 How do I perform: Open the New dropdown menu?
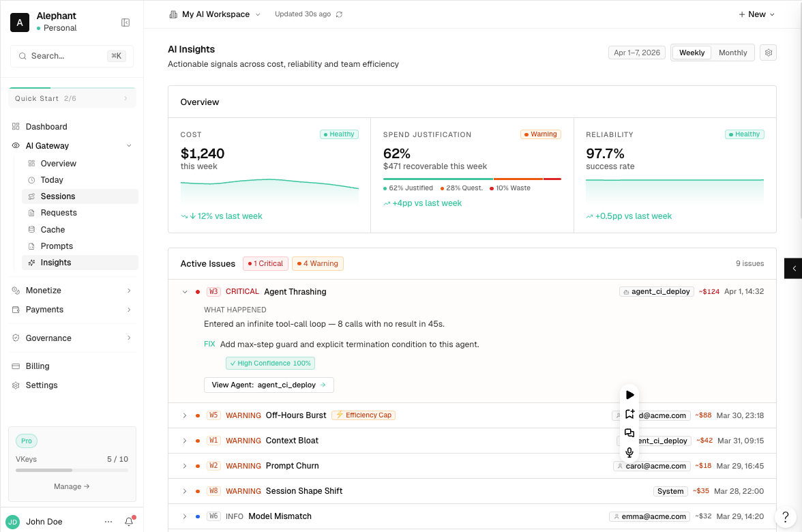(x=756, y=14)
